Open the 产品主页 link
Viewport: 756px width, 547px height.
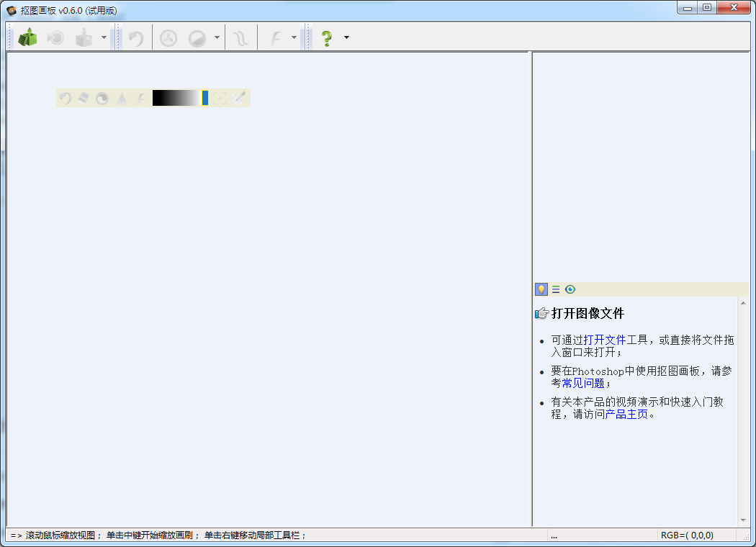click(627, 414)
